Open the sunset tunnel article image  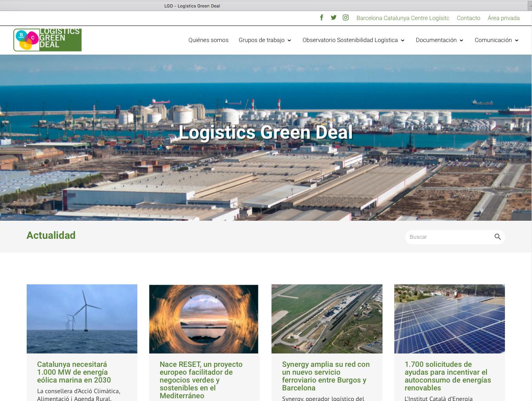click(204, 319)
